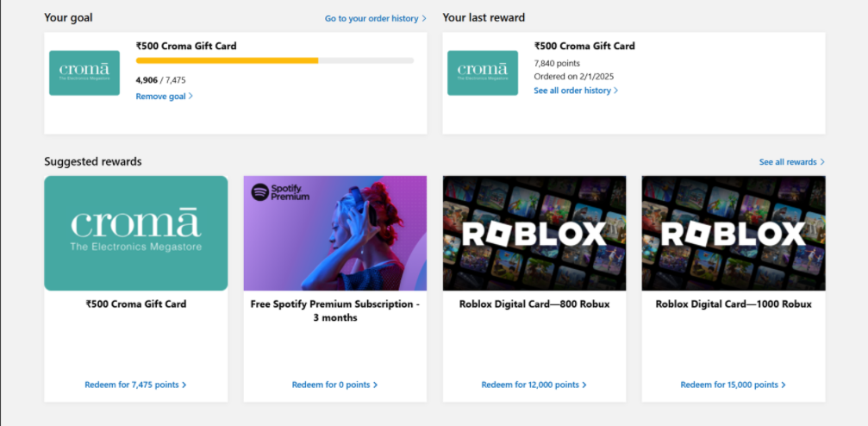Remove goal from Your goal card
The width and height of the screenshot is (868, 426).
164,96
